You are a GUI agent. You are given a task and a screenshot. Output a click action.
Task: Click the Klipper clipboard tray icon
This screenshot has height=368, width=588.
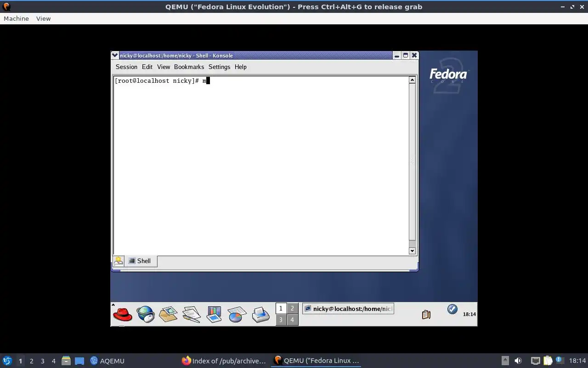click(x=426, y=315)
